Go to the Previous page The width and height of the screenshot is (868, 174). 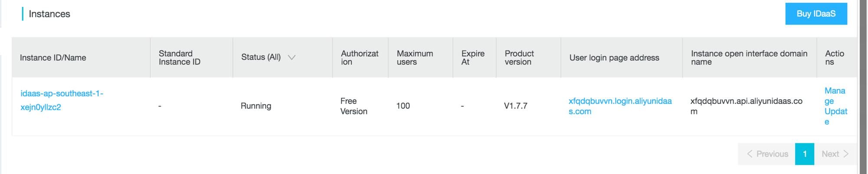click(767, 154)
